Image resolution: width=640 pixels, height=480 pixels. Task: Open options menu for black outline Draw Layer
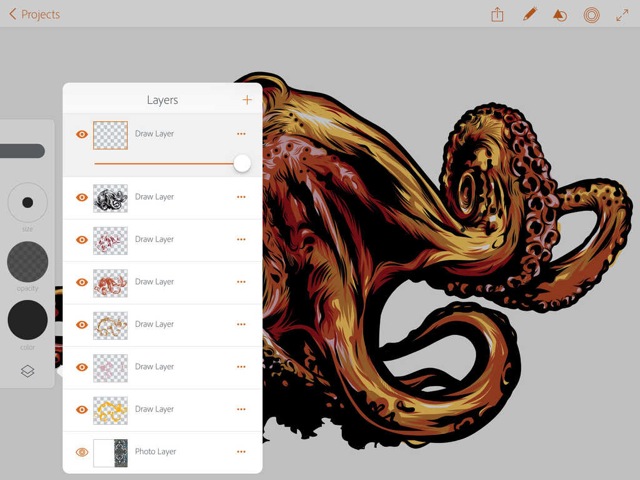(241, 197)
